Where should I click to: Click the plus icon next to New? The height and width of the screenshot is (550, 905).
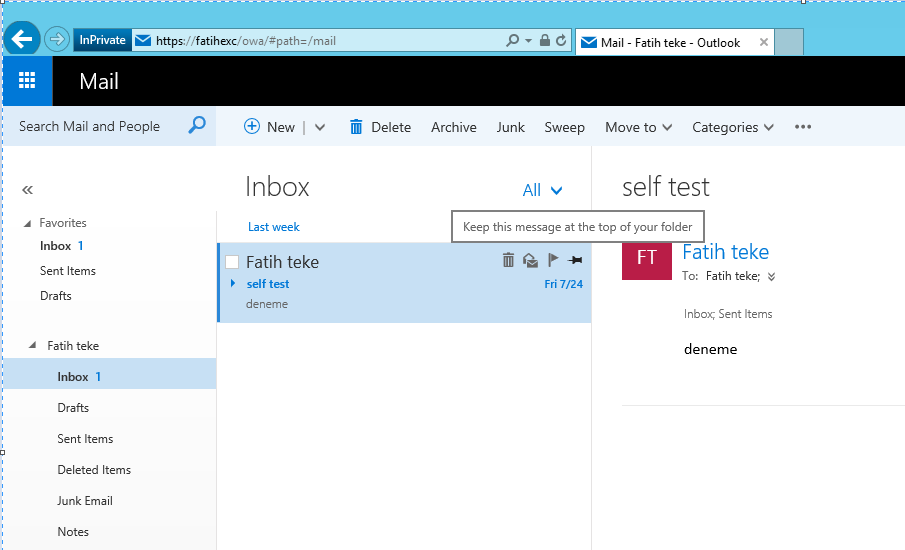[x=252, y=126]
